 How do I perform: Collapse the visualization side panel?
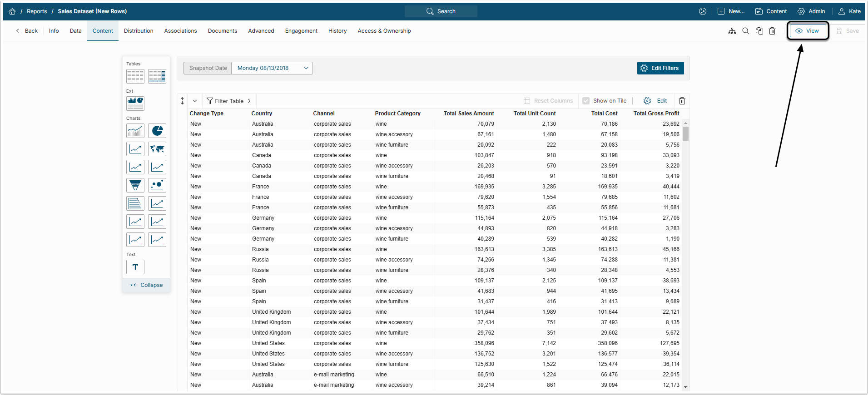click(x=146, y=285)
